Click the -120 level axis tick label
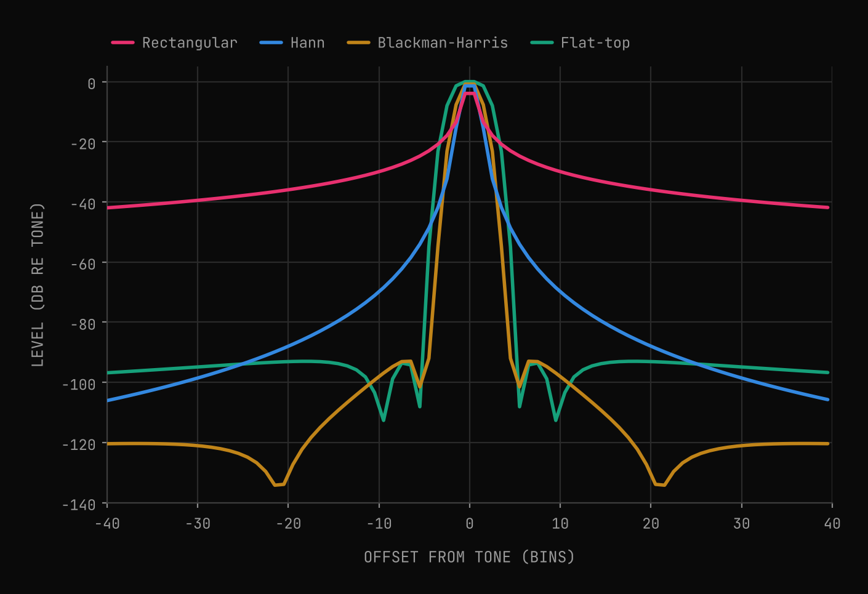The image size is (868, 594). (x=79, y=444)
